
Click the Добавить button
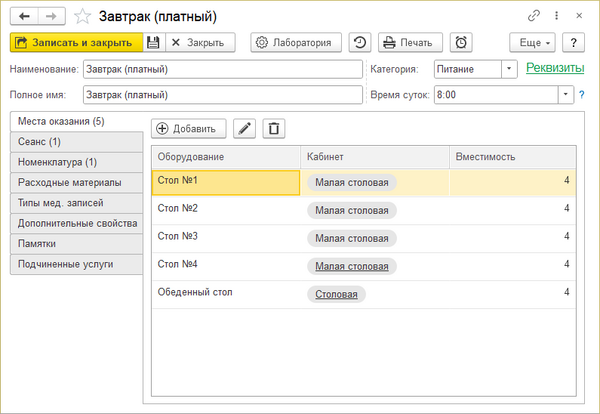tap(189, 129)
